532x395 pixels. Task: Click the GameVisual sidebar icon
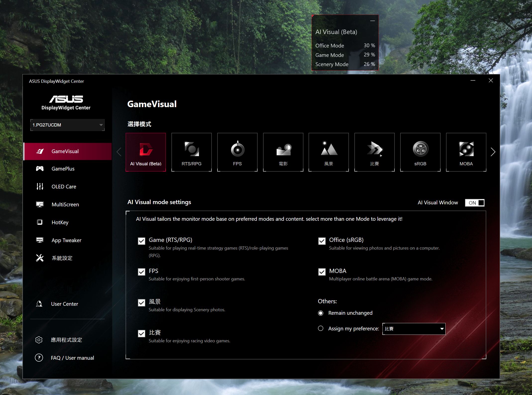[x=40, y=151]
